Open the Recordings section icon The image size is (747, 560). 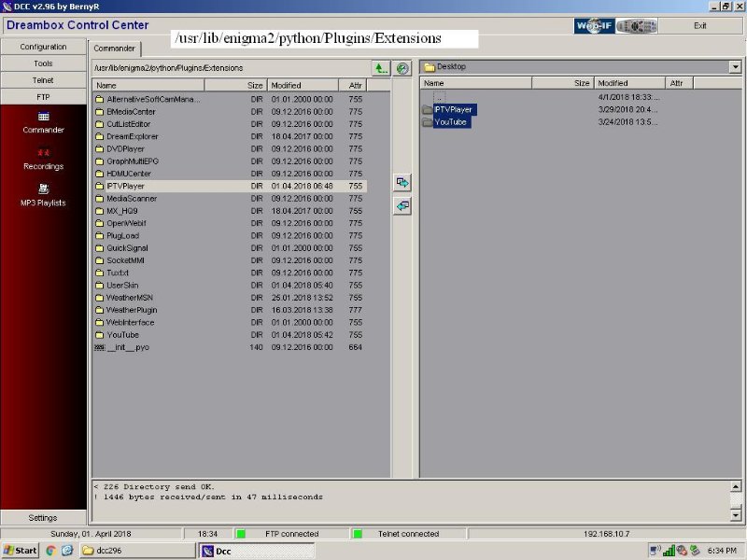[x=44, y=153]
